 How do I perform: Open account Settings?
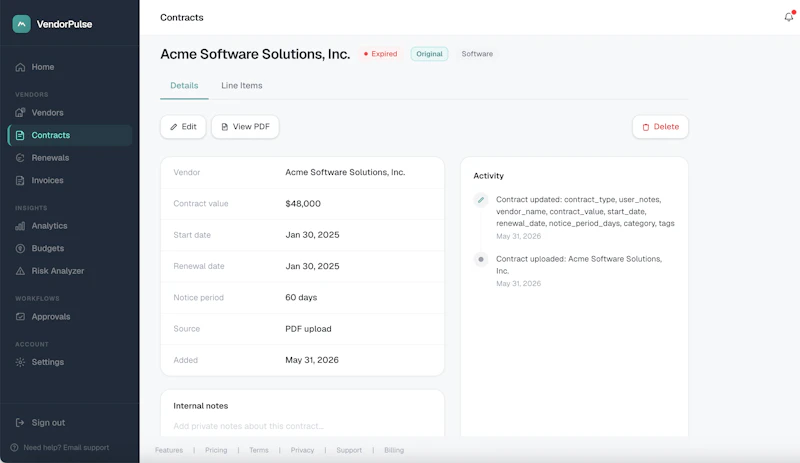70,362
